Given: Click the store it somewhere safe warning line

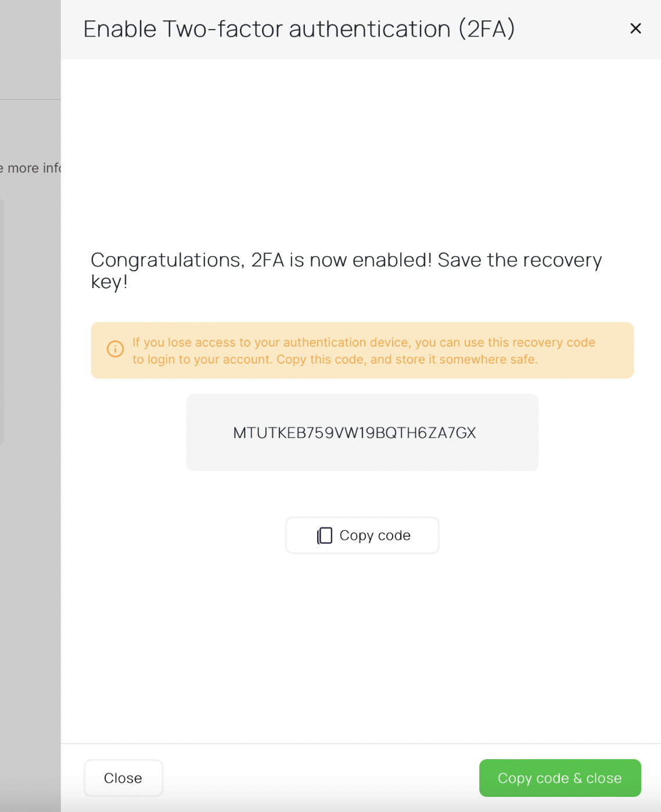Looking at the screenshot, I should click(335, 360).
